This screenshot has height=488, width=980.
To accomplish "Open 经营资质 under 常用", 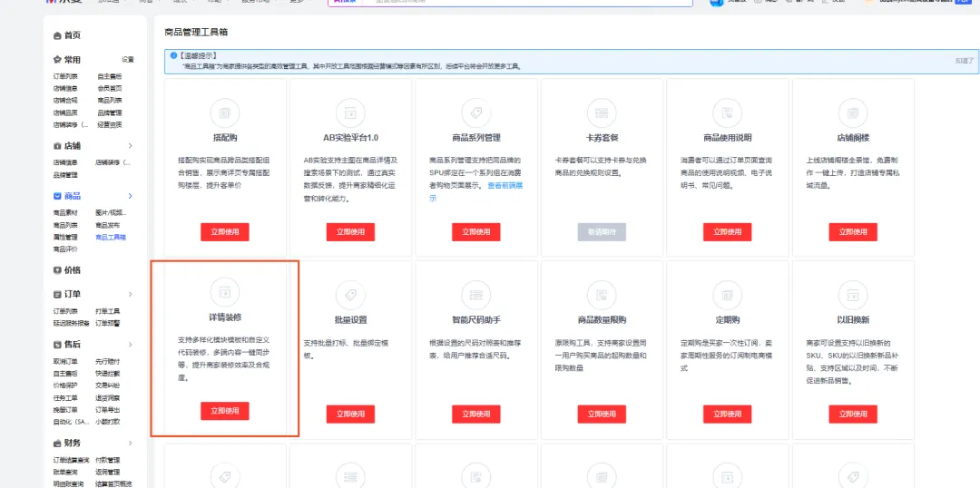I will tap(110, 124).
